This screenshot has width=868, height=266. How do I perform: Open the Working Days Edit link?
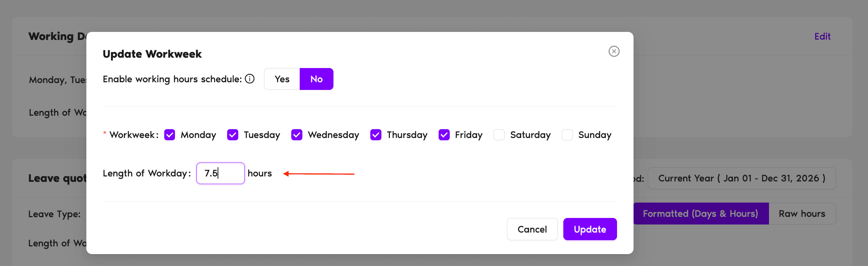(x=822, y=36)
